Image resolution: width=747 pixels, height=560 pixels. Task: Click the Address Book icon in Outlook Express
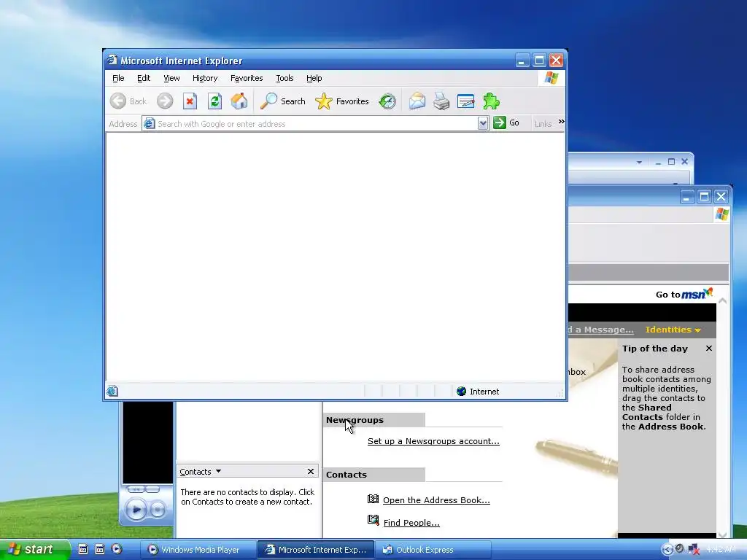point(373,499)
